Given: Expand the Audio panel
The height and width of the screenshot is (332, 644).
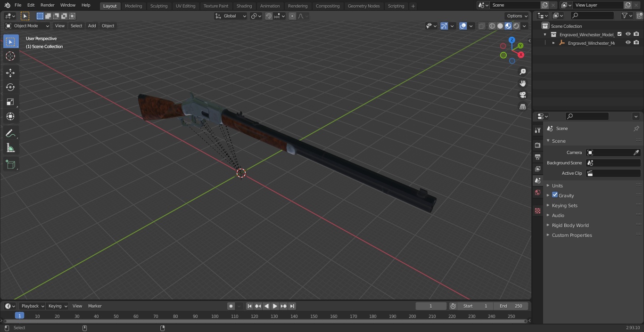Looking at the screenshot, I should pos(558,215).
